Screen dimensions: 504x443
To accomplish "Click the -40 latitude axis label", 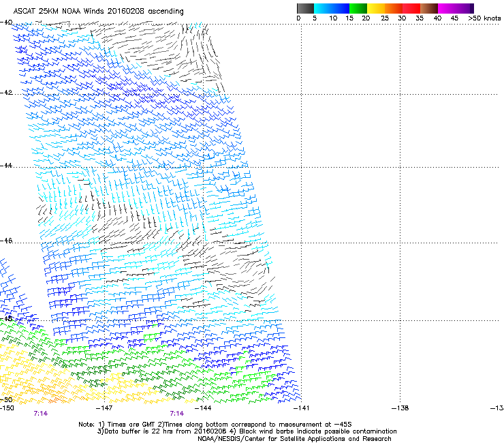I will pyautogui.click(x=6, y=22).
